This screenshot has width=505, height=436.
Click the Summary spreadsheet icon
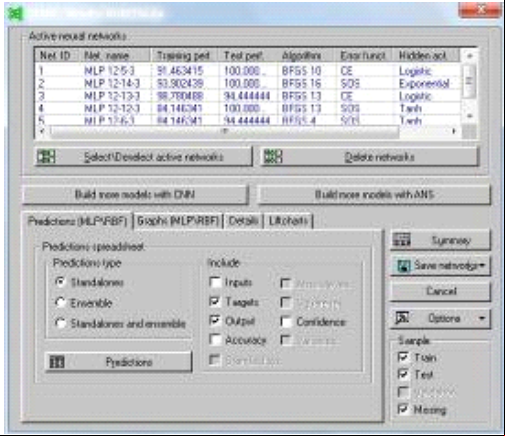(x=402, y=240)
